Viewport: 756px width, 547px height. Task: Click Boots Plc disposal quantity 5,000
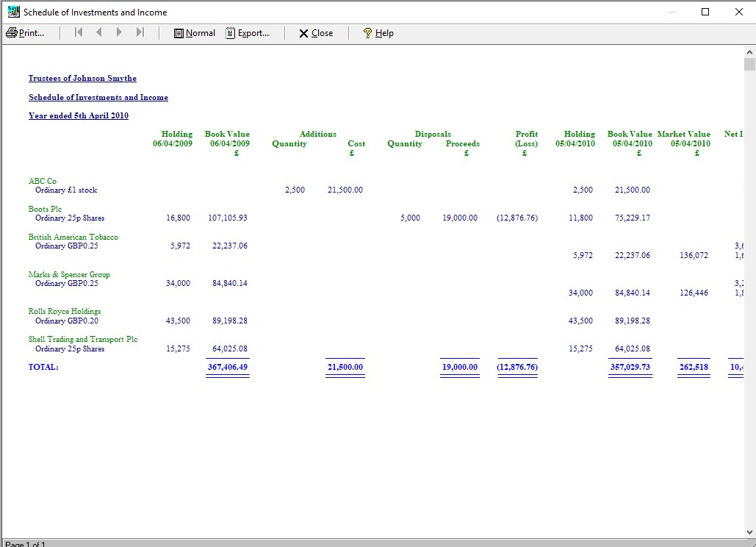410,218
